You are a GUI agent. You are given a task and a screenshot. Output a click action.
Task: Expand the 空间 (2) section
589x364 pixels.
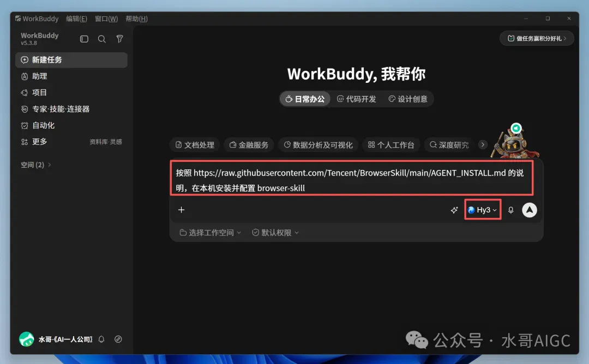point(36,165)
